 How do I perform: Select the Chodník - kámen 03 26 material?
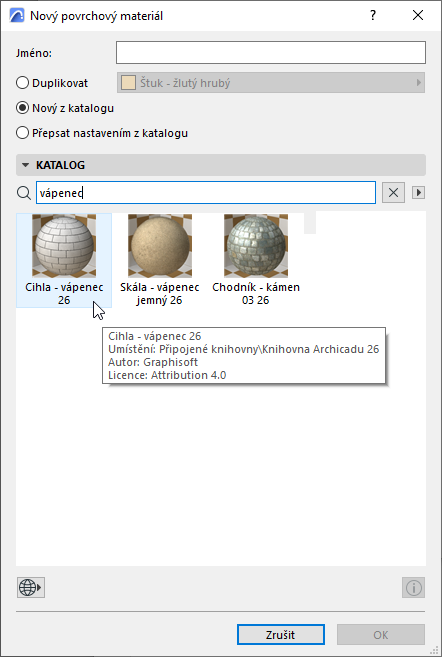256,260
